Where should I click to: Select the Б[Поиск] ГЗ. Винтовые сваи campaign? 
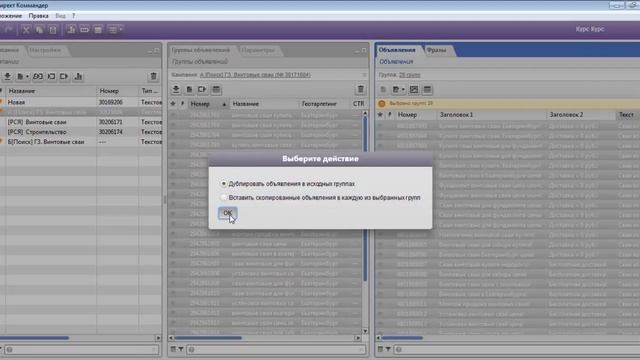click(x=81, y=142)
